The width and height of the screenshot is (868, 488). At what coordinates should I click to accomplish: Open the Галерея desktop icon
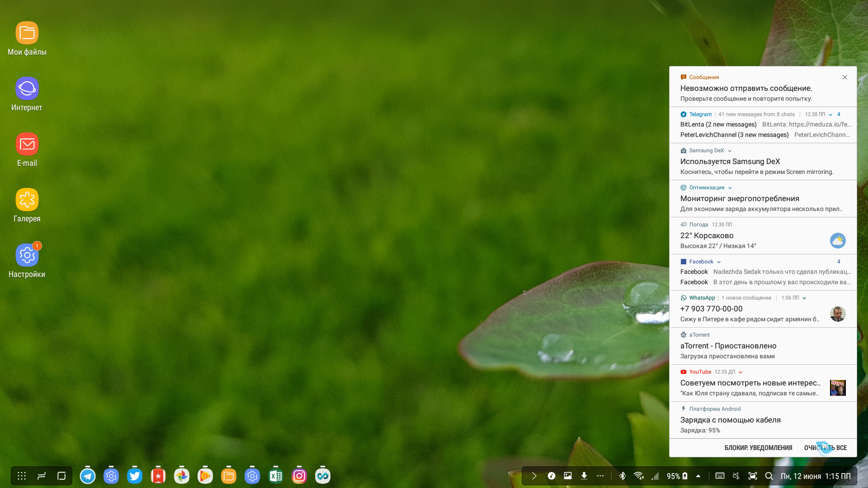(27, 206)
